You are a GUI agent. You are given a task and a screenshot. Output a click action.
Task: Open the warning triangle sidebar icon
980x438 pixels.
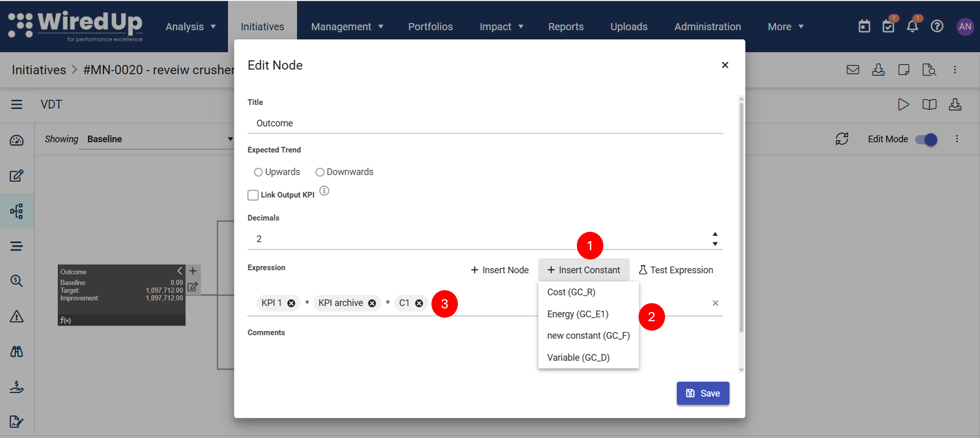(x=16, y=316)
